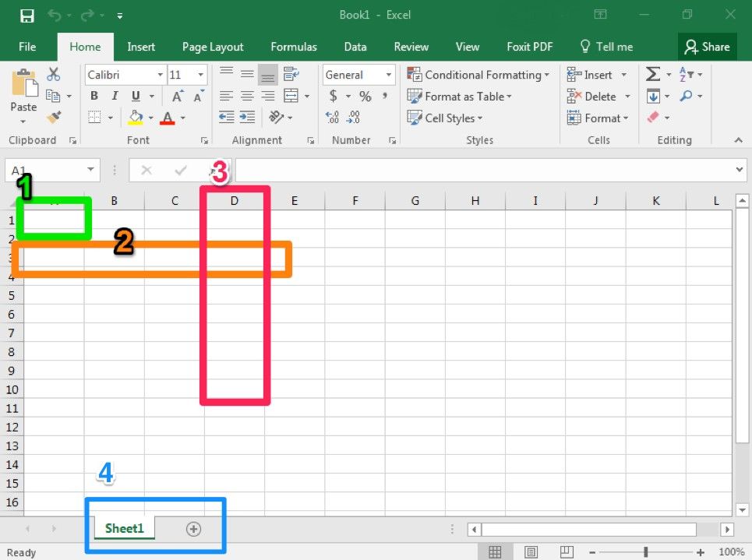Toggle Bold formatting

point(94,97)
